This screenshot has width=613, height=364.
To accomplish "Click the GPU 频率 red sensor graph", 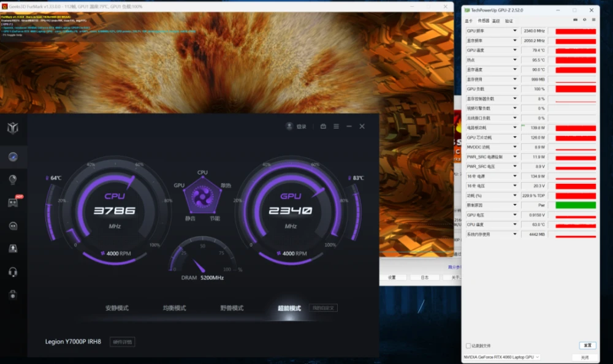I will 576,31.
